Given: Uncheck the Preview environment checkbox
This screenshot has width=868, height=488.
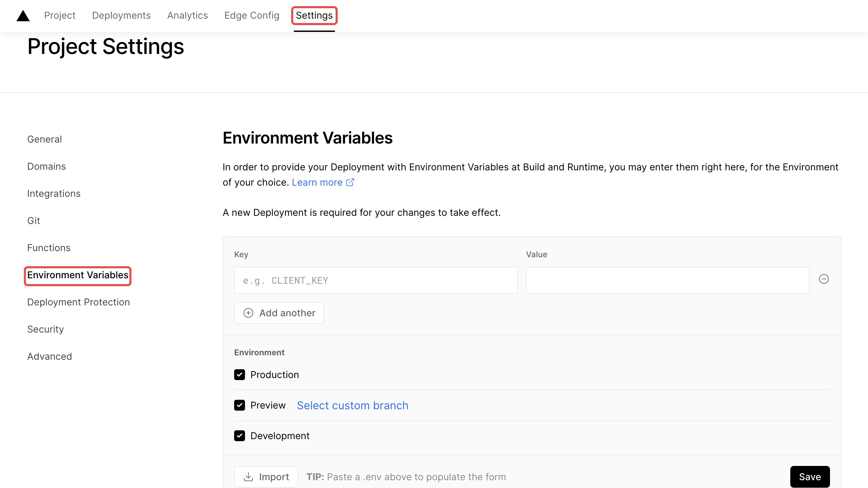Looking at the screenshot, I should [x=240, y=405].
